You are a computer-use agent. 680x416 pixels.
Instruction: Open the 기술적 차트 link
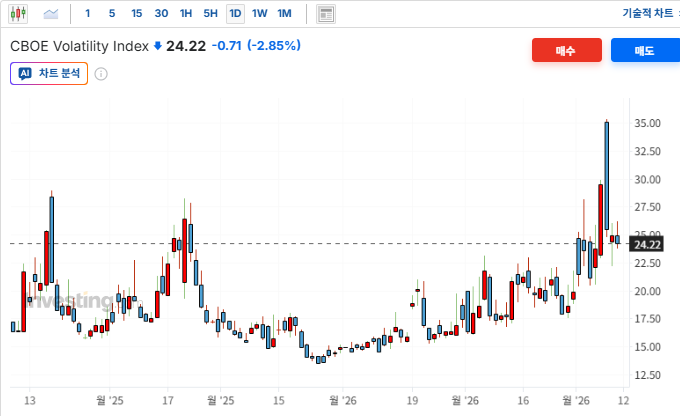point(648,13)
